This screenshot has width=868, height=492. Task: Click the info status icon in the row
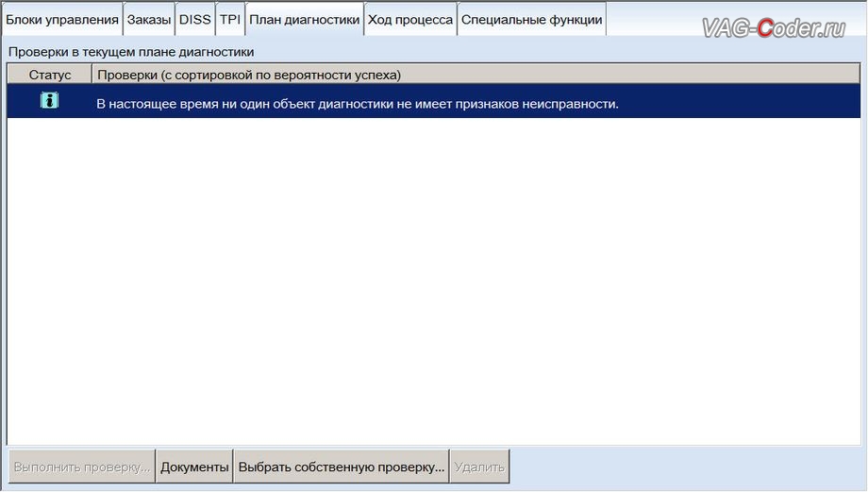pyautogui.click(x=49, y=100)
